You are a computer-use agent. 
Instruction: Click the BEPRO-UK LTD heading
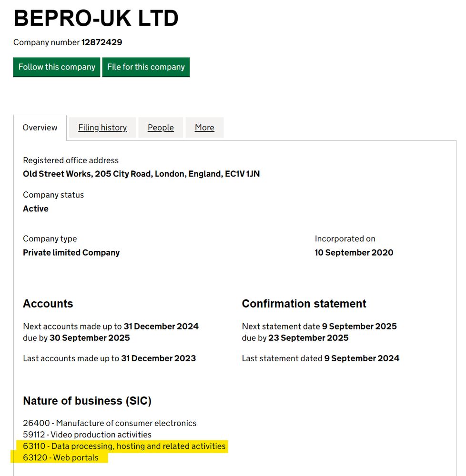96,18
